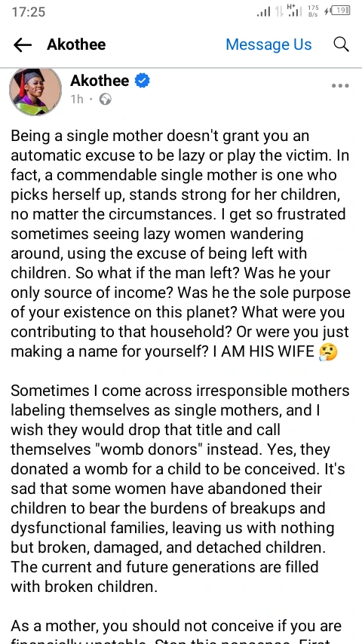Tap the paragraph starting 'Being a single mother'
Viewport: 362px width, 644px height.
180,244
